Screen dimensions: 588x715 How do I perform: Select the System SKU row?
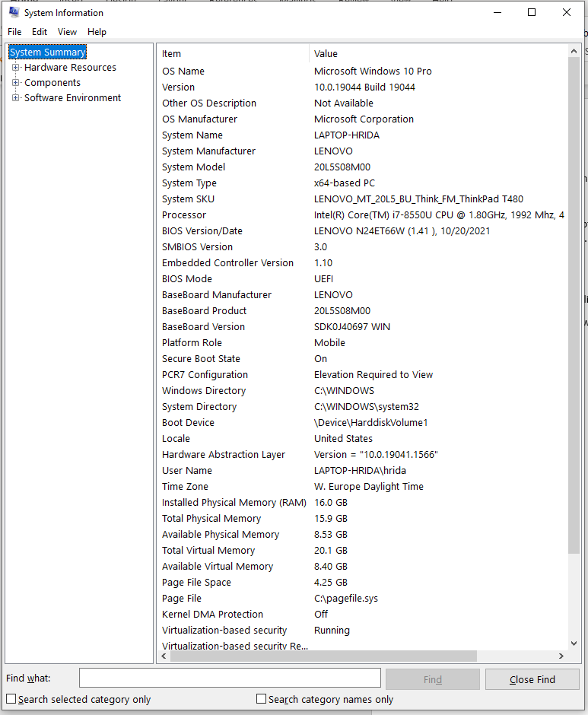pos(363,199)
